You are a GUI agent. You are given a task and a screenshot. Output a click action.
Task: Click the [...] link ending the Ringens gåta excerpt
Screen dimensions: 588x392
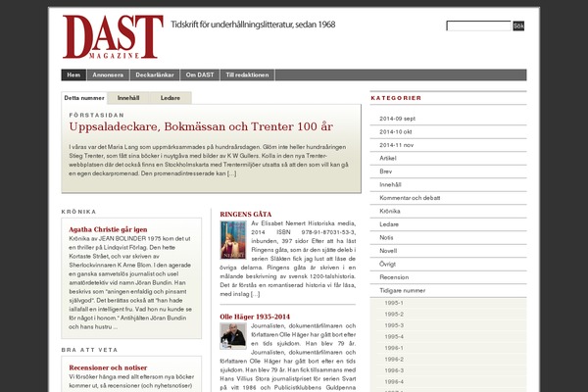pyautogui.click(x=255, y=294)
